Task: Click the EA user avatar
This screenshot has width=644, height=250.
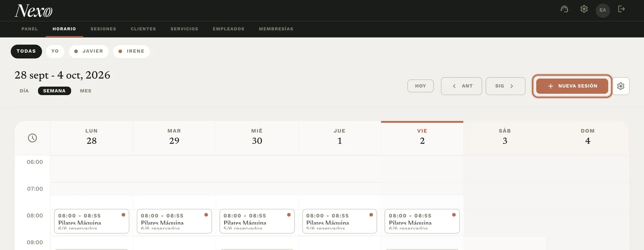Action: (x=603, y=10)
